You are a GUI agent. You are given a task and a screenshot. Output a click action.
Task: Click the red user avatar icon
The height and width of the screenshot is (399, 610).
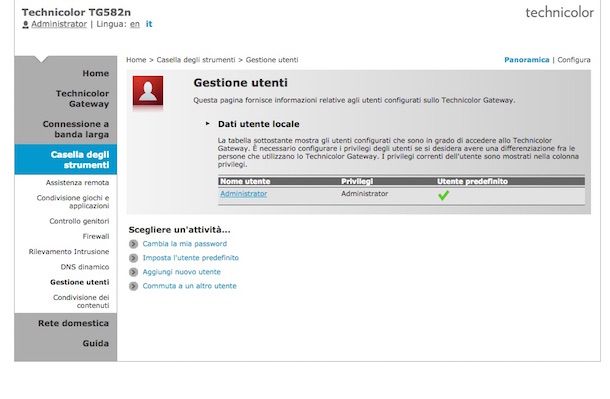click(148, 91)
